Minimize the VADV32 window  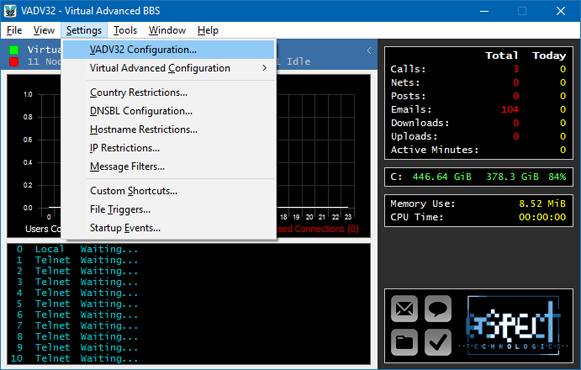(484, 11)
